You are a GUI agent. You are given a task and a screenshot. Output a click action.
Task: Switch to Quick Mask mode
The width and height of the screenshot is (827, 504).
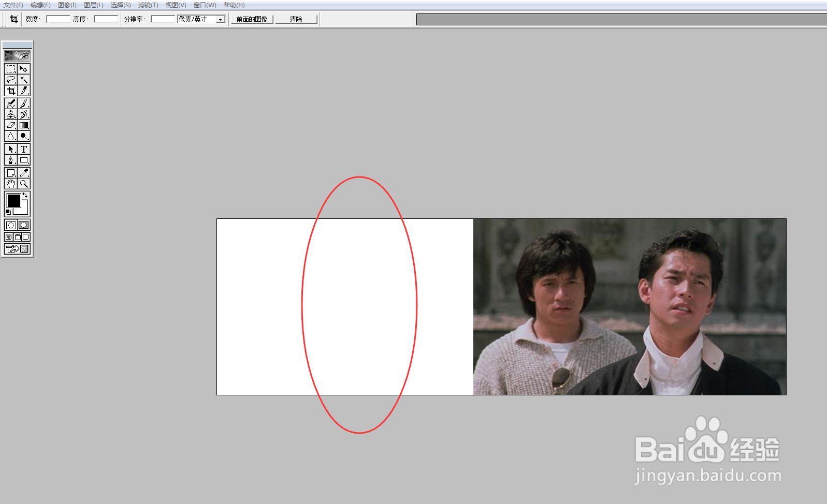[24, 225]
